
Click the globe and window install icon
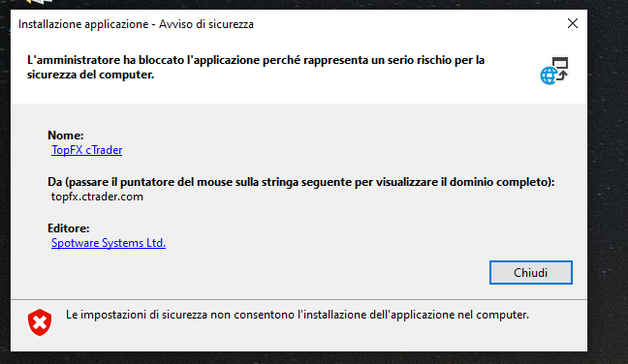(x=554, y=71)
